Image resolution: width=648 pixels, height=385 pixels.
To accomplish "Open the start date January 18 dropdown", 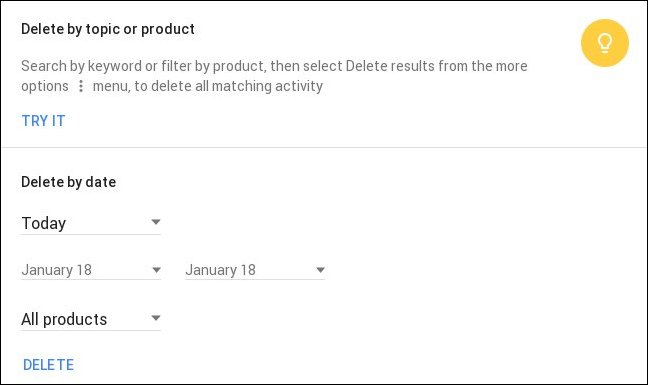I will [91, 270].
